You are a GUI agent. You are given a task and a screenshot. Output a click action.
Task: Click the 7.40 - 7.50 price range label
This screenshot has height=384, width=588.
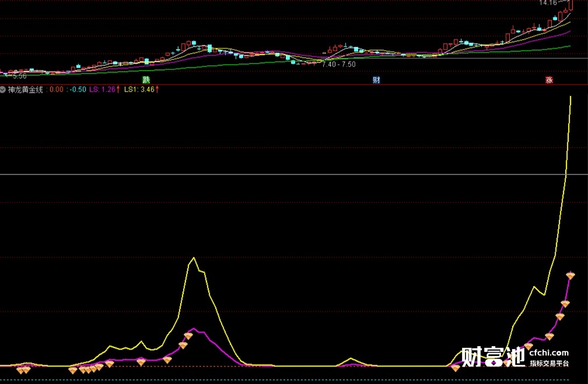(338, 64)
